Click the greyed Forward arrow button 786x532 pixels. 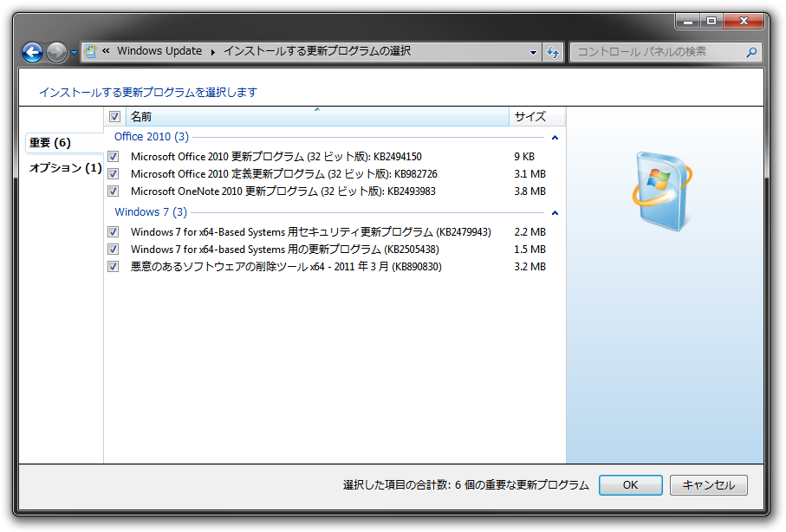pyautogui.click(x=56, y=52)
